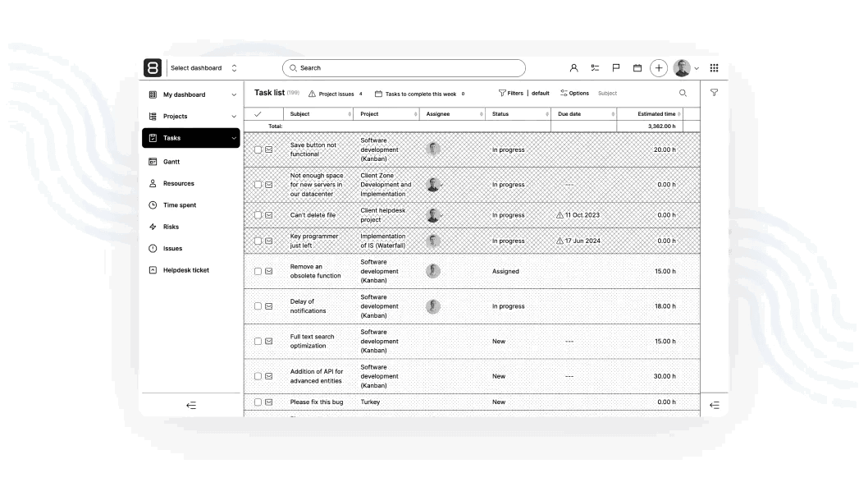Open Gantt from the sidebar

click(x=171, y=162)
